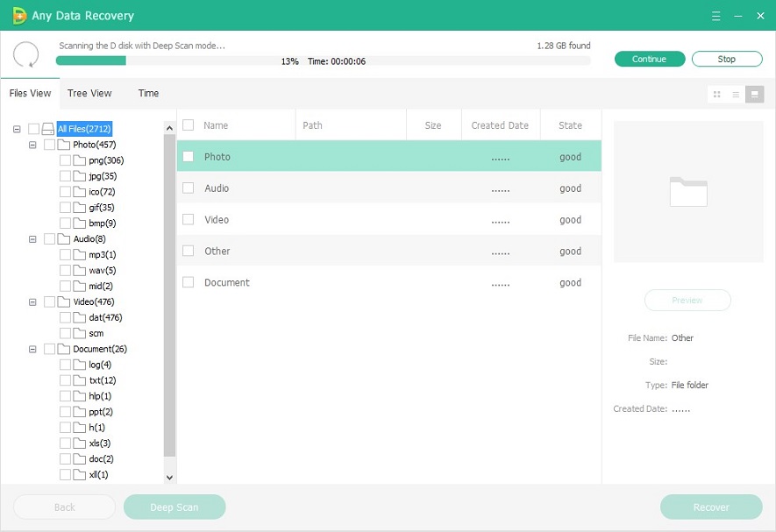Open the hamburger menu in title bar
776x532 pixels.
click(715, 16)
